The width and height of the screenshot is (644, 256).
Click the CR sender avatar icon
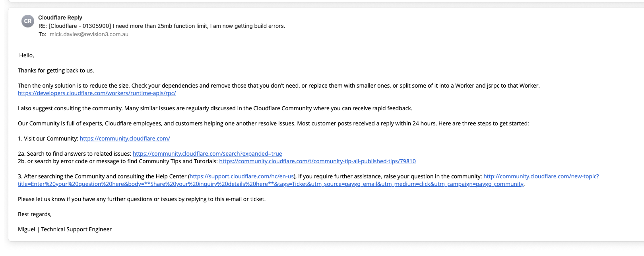28,21
